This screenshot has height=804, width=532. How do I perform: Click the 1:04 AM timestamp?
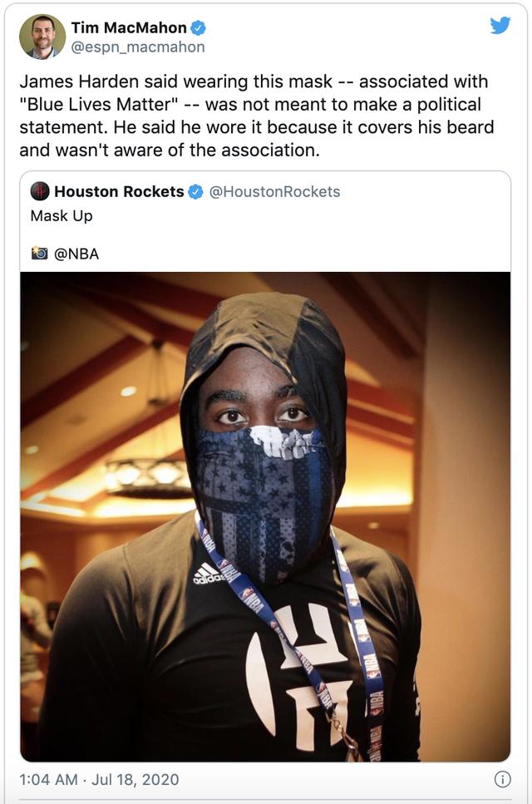point(48,779)
